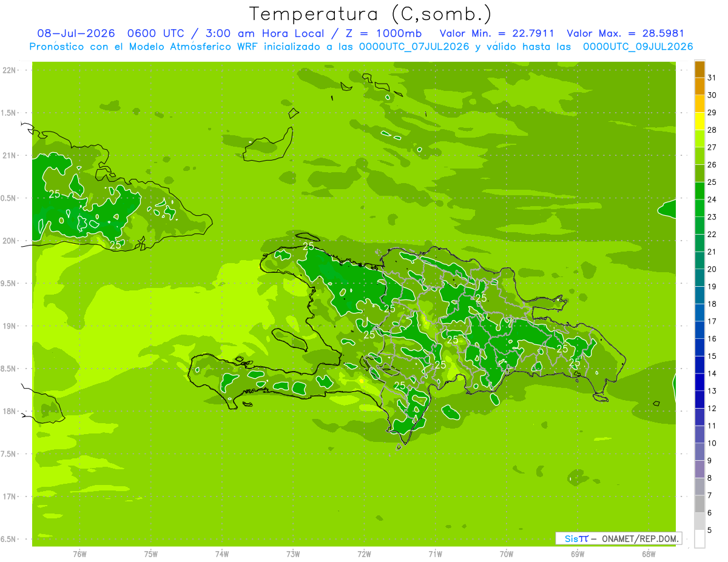Pick the purple legend swatch between 8 and 9
The image size is (728, 562).
click(x=699, y=469)
